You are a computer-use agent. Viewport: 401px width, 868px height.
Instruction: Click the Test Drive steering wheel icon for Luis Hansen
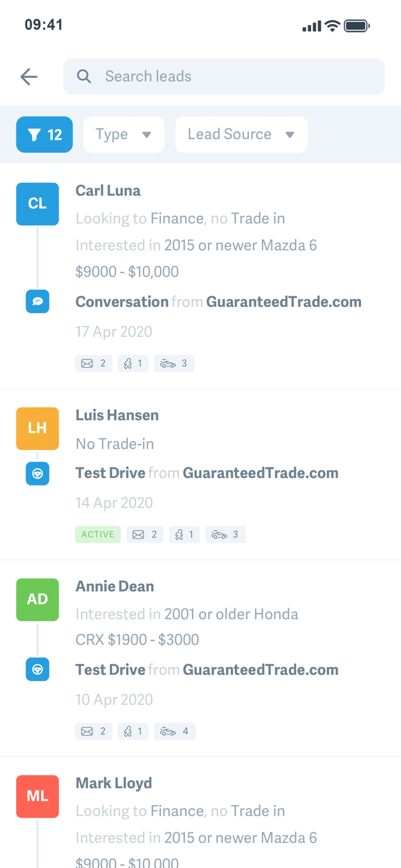tap(37, 473)
